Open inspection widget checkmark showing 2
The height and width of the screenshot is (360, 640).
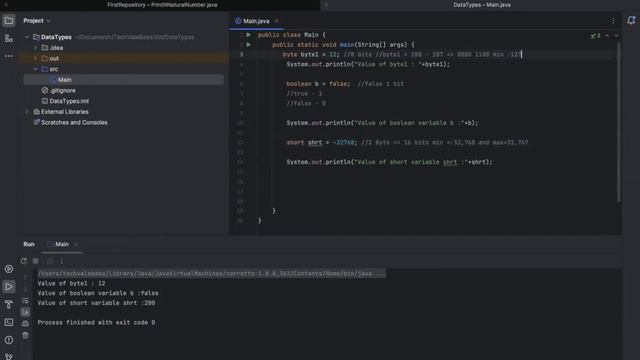click(595, 36)
